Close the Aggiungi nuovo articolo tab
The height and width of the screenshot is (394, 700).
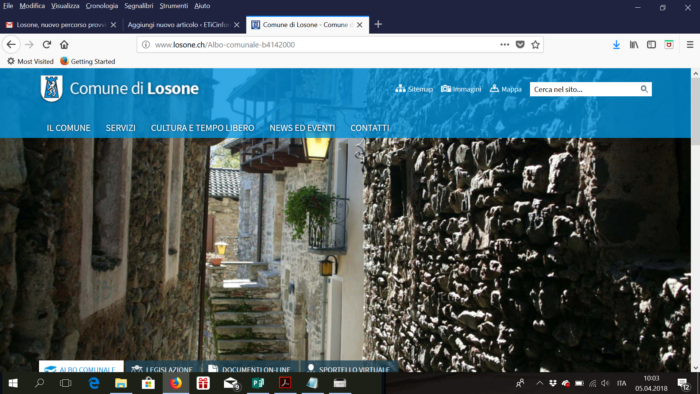[x=237, y=25]
